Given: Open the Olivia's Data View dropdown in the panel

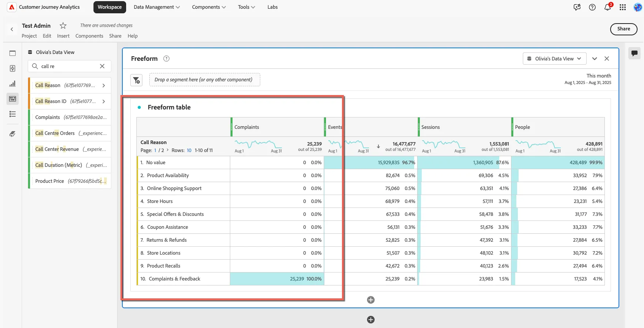Looking at the screenshot, I should (x=555, y=59).
